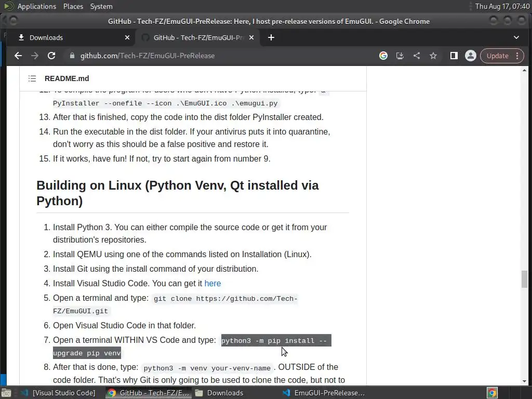Open EmuGUI-PreRelease VS Code taskbar window
Screen dimensions: 532x399
pos(324,393)
